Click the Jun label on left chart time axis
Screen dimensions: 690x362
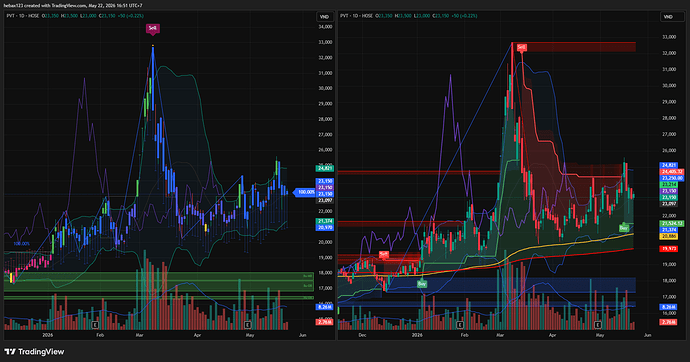pos(302,335)
